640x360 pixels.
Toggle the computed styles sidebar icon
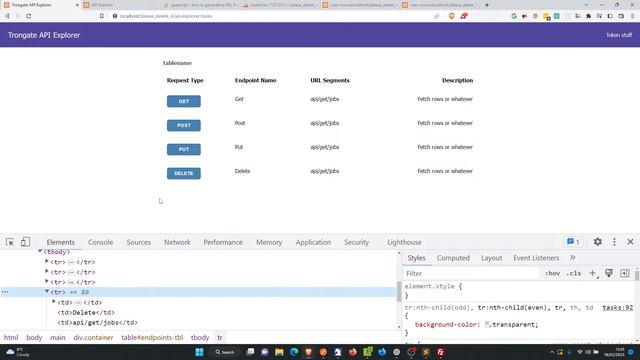[x=624, y=273]
